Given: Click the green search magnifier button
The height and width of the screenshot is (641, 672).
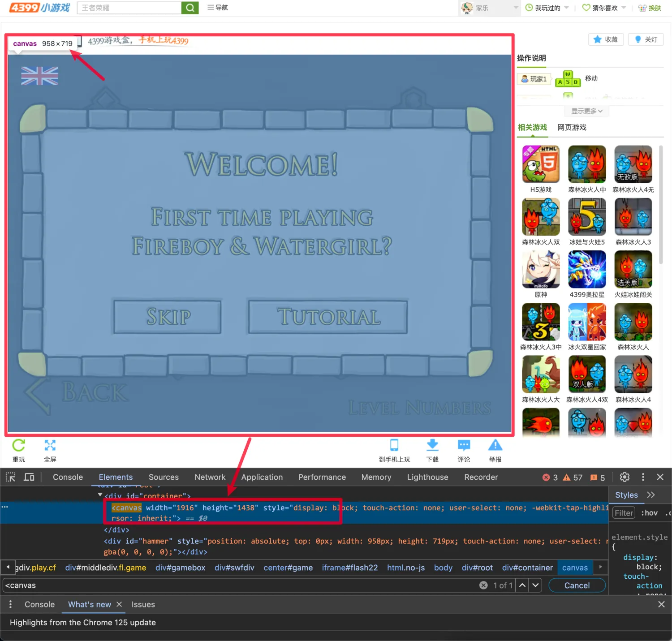Looking at the screenshot, I should 190,8.
